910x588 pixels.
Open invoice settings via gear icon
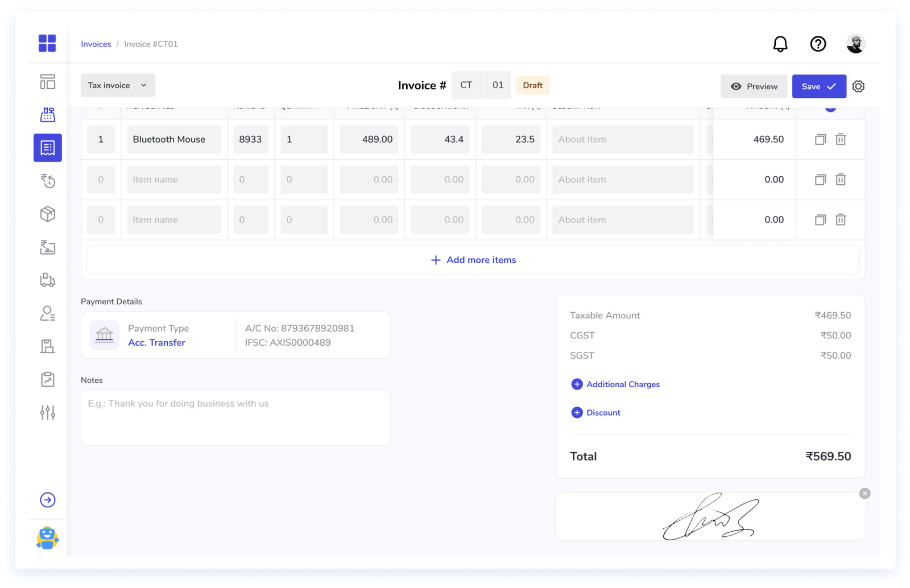(858, 86)
